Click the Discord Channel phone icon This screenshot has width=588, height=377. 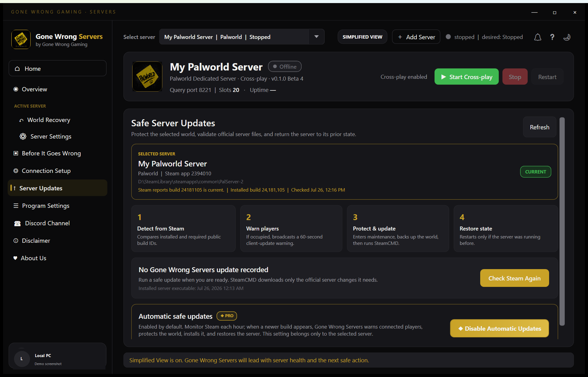(x=17, y=223)
